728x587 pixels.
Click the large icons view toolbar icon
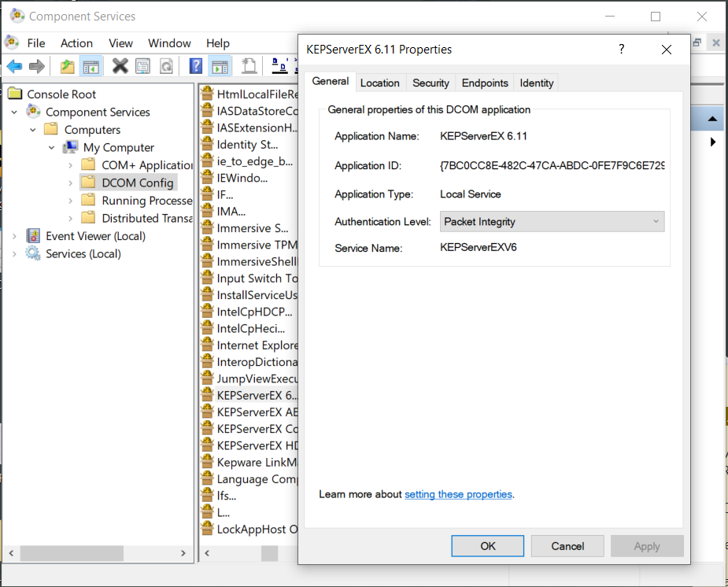(279, 66)
